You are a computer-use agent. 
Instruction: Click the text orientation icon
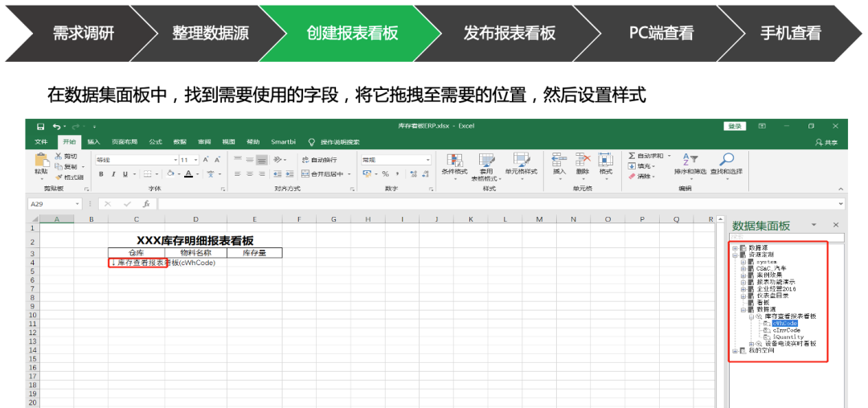[x=276, y=160]
